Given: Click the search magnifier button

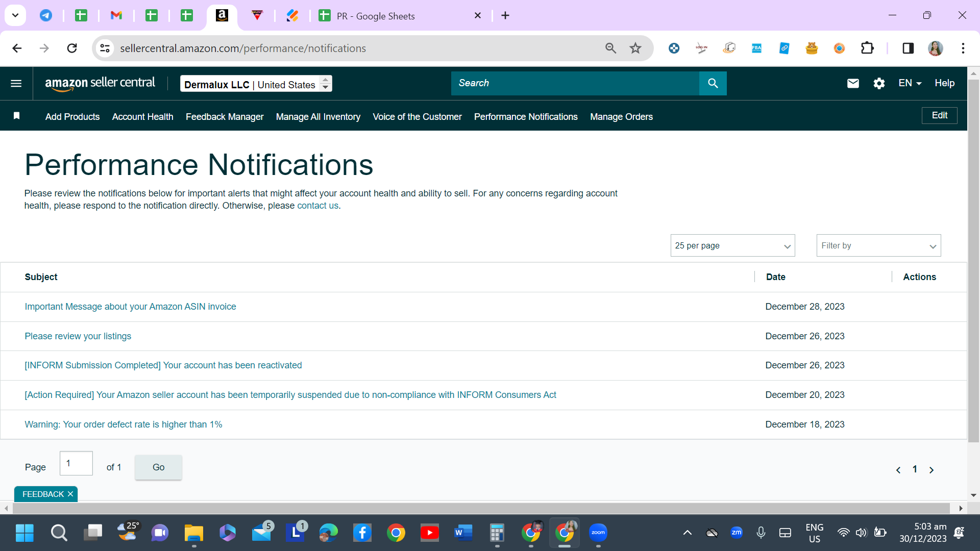Looking at the screenshot, I should [x=713, y=83].
